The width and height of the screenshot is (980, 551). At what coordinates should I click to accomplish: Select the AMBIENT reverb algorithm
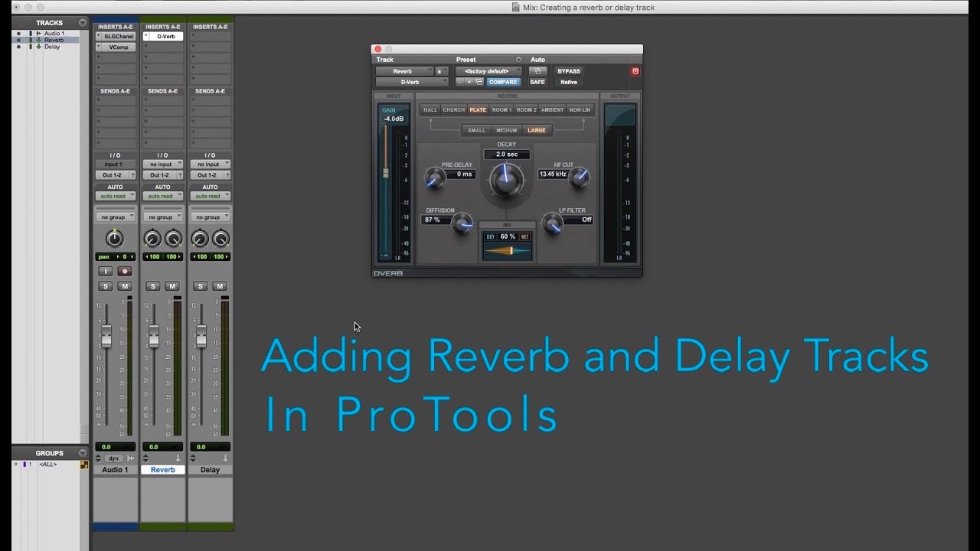(x=552, y=109)
